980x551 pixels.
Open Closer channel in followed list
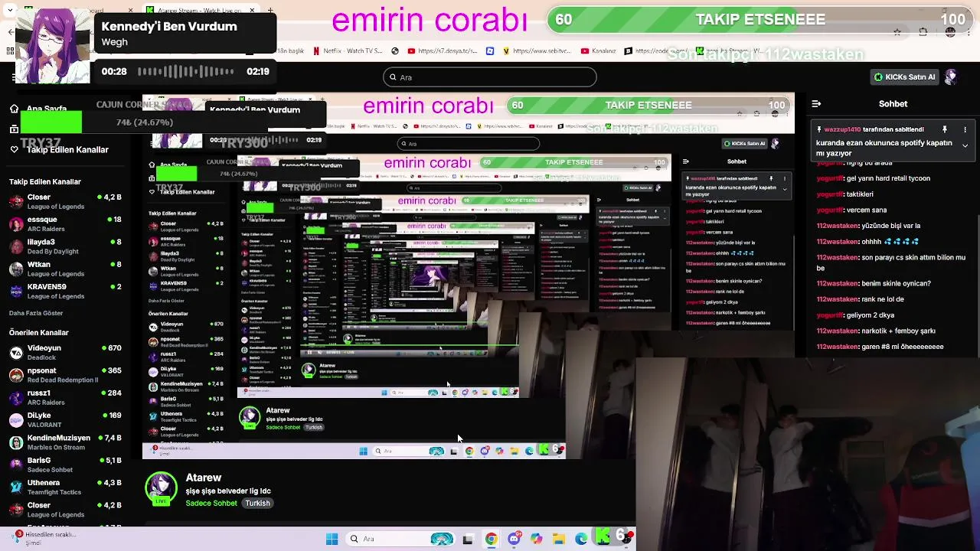pyautogui.click(x=65, y=202)
